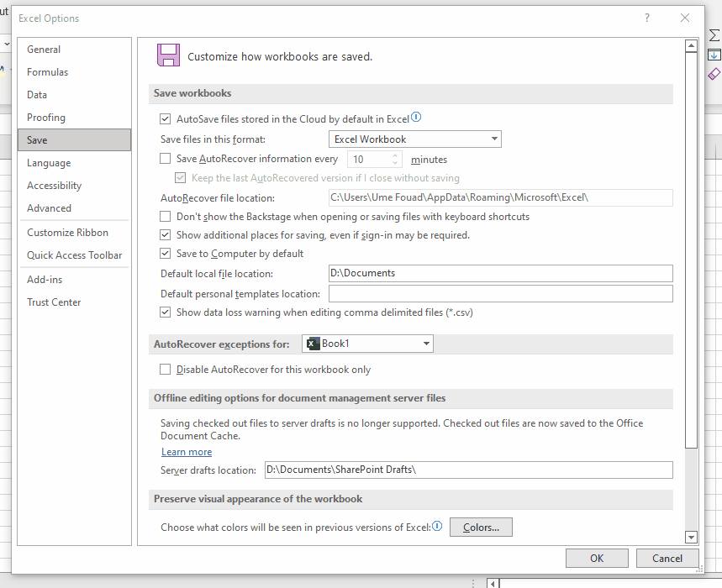Screen dimensions: 722x588
Task: Switch to the Formulas options category
Action: coord(48,72)
